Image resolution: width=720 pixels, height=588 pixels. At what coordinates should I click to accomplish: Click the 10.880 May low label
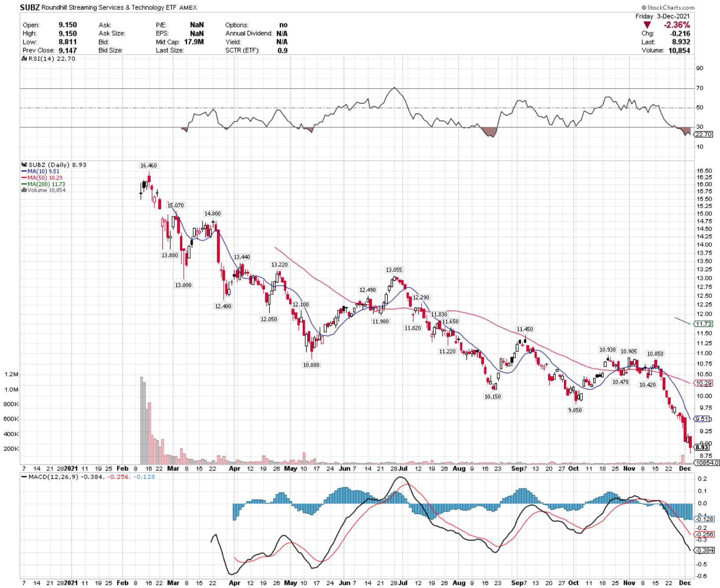pyautogui.click(x=311, y=365)
